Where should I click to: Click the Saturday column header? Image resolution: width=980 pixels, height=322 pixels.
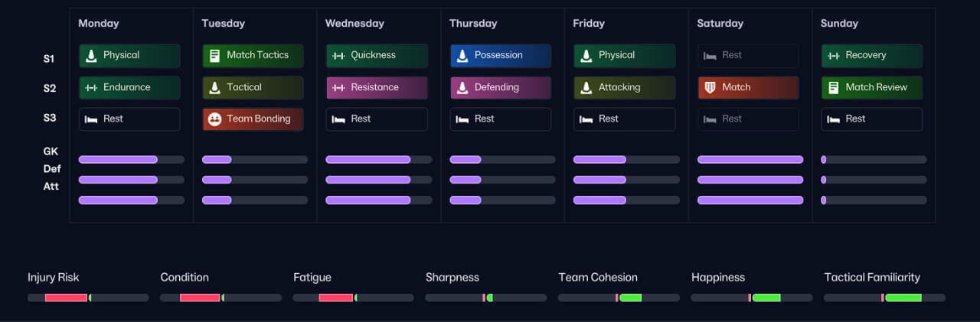[720, 23]
